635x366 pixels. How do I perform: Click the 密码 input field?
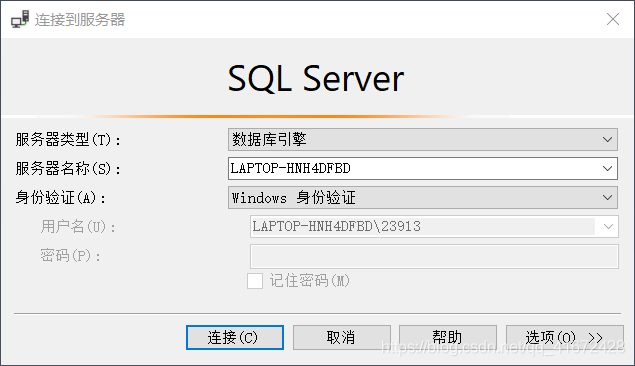[x=434, y=256]
